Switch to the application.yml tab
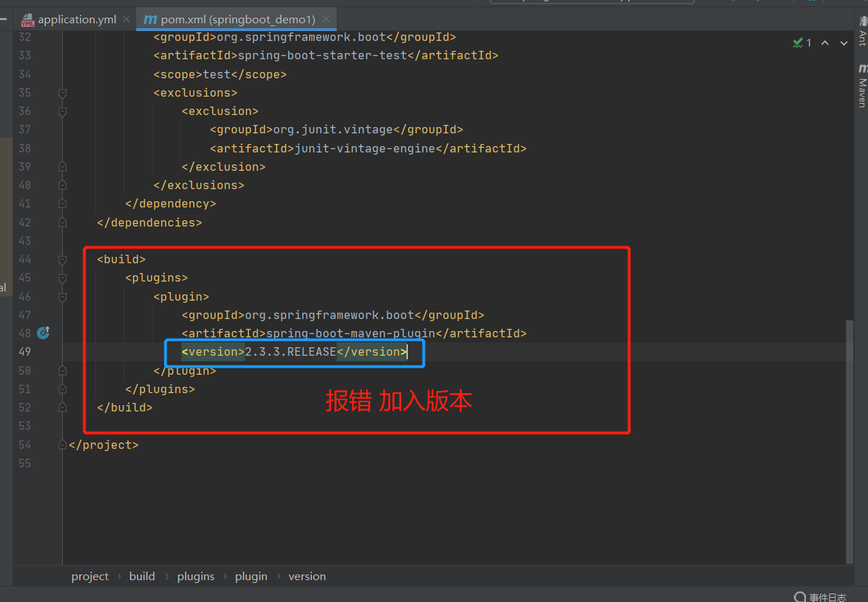 coord(76,20)
